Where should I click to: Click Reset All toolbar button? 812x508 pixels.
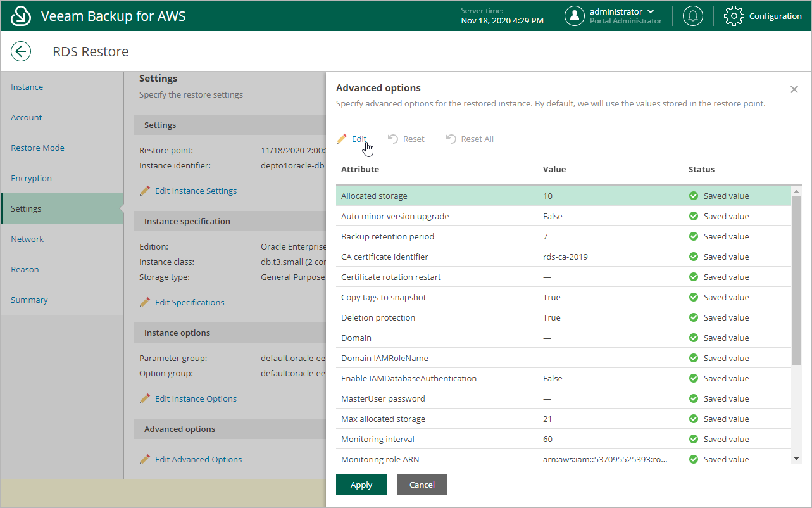[470, 139]
